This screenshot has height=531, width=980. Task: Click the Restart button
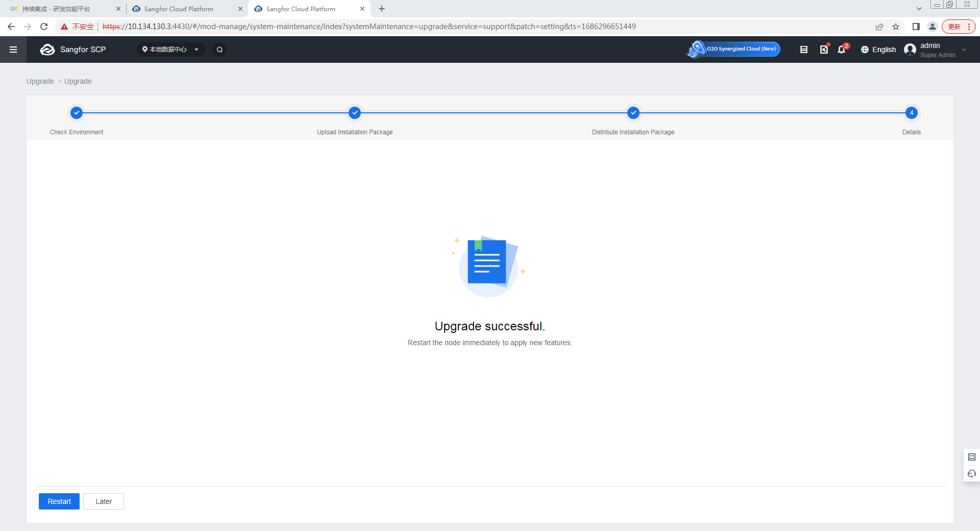pos(59,501)
